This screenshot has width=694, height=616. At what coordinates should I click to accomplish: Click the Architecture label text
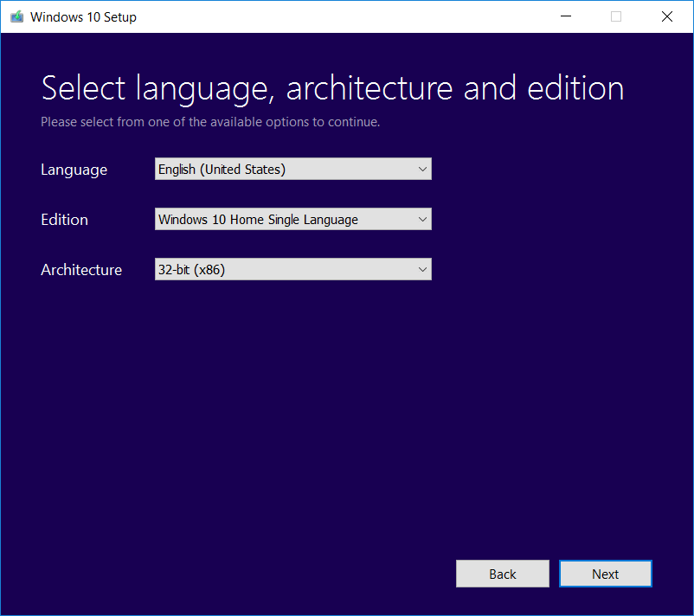click(x=81, y=270)
